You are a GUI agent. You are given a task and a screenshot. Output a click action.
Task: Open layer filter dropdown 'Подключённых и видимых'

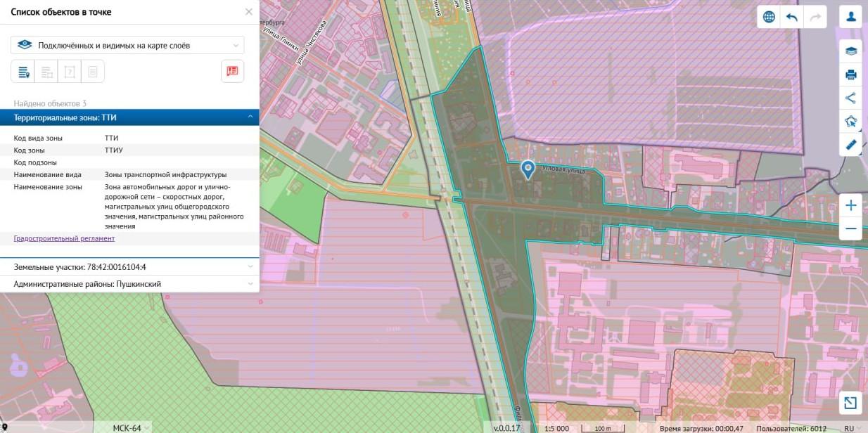(127, 45)
